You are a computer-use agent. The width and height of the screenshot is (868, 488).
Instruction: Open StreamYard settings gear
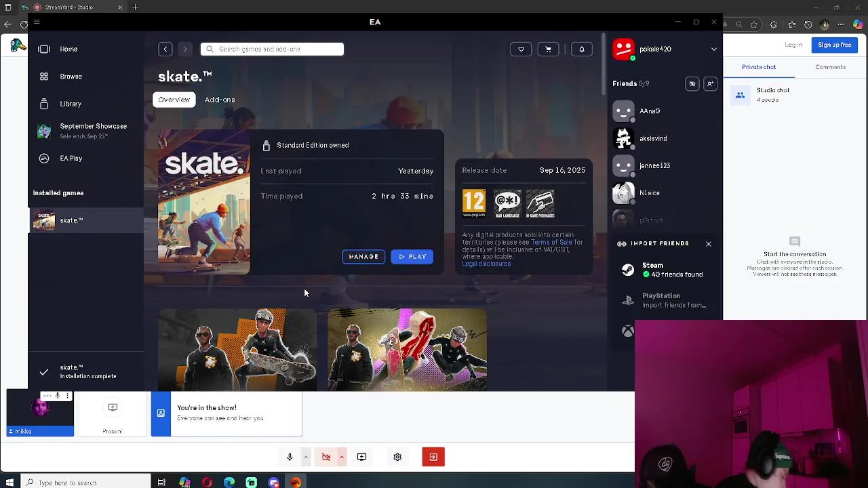click(397, 457)
